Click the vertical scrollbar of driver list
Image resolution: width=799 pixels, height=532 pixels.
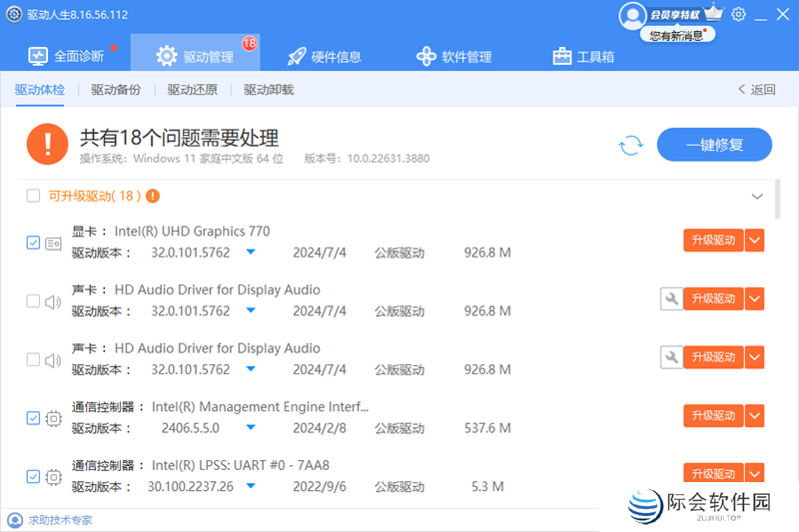778,200
